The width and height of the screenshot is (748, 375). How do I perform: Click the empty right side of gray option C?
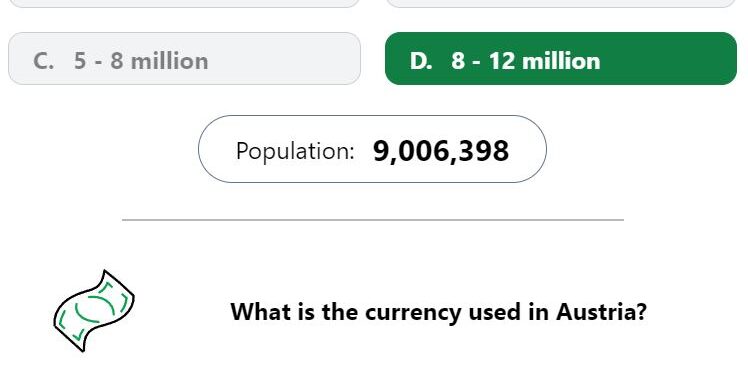coord(286,59)
